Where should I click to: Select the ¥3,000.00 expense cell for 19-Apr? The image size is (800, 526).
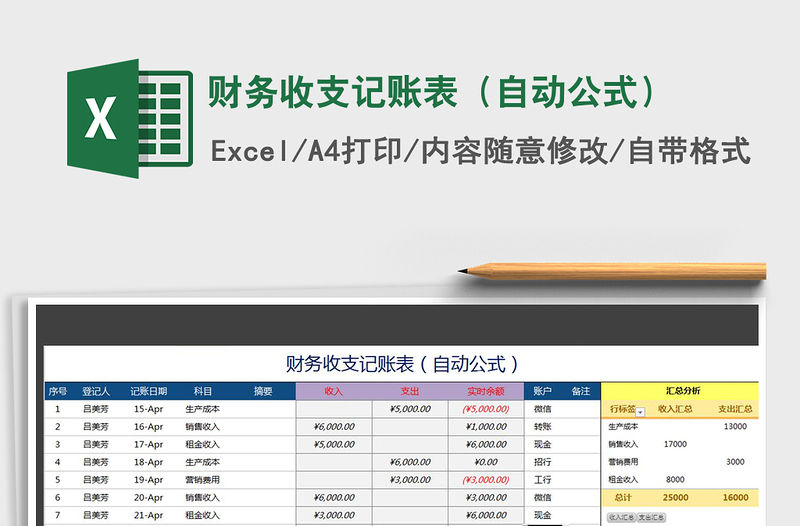click(410, 480)
